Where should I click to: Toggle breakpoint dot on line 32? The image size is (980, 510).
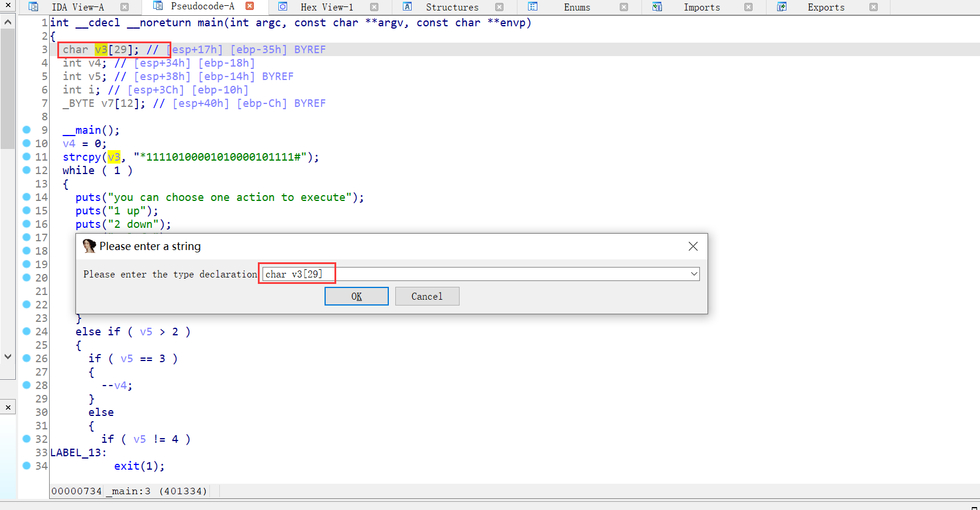[x=26, y=439]
